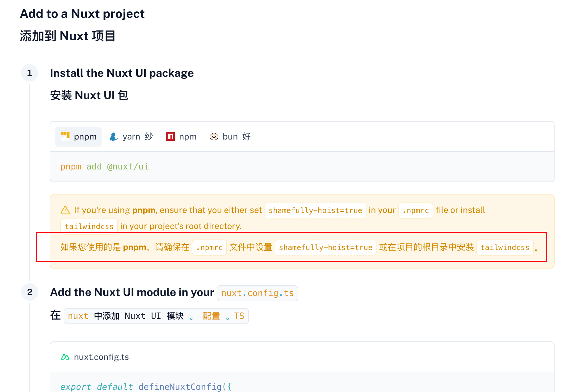Click the nuxt.config.ts file name label

click(x=101, y=357)
